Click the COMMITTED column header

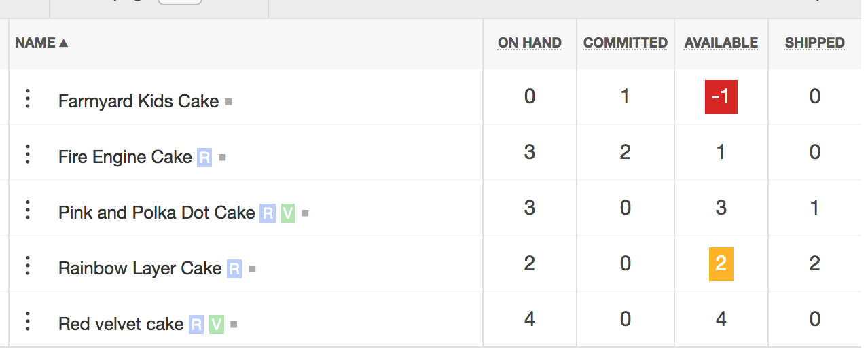click(x=626, y=43)
